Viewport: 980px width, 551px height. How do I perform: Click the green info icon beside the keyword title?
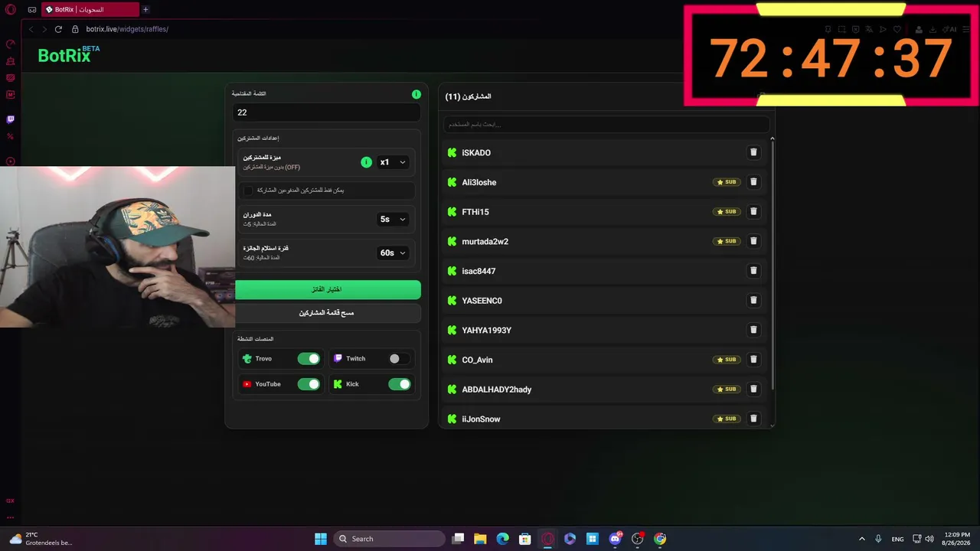pos(416,94)
